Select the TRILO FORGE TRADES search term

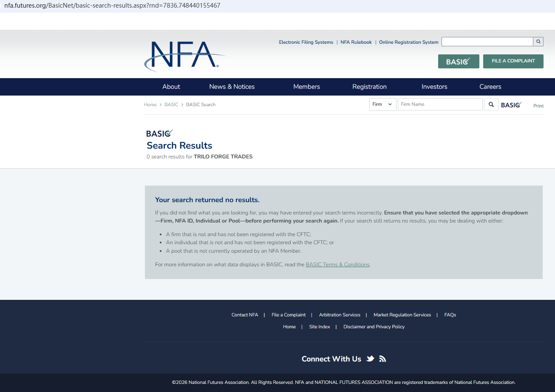tap(223, 157)
